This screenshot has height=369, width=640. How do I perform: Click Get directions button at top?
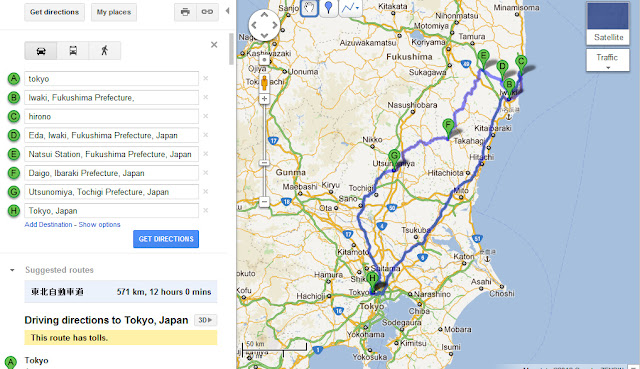[x=54, y=12]
